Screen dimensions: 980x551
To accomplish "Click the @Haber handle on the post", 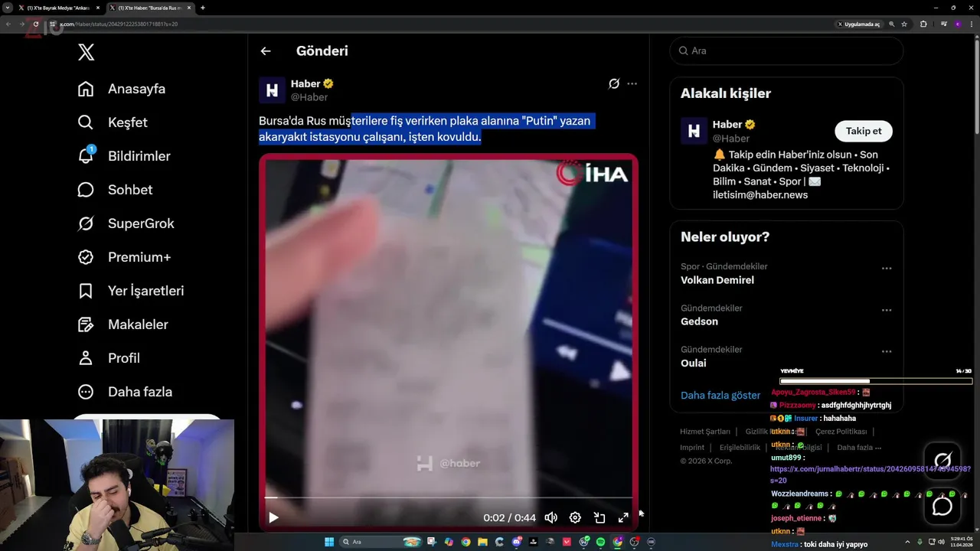I will click(x=309, y=97).
